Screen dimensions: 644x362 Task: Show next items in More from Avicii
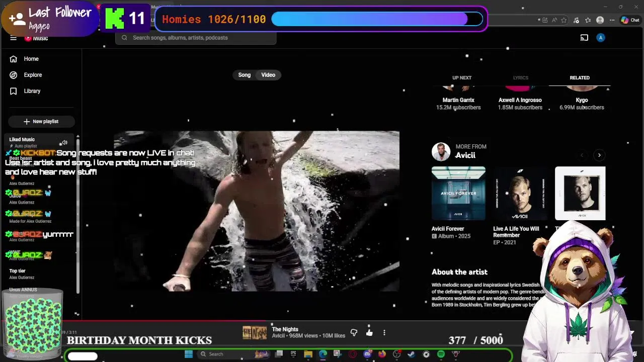point(599,155)
